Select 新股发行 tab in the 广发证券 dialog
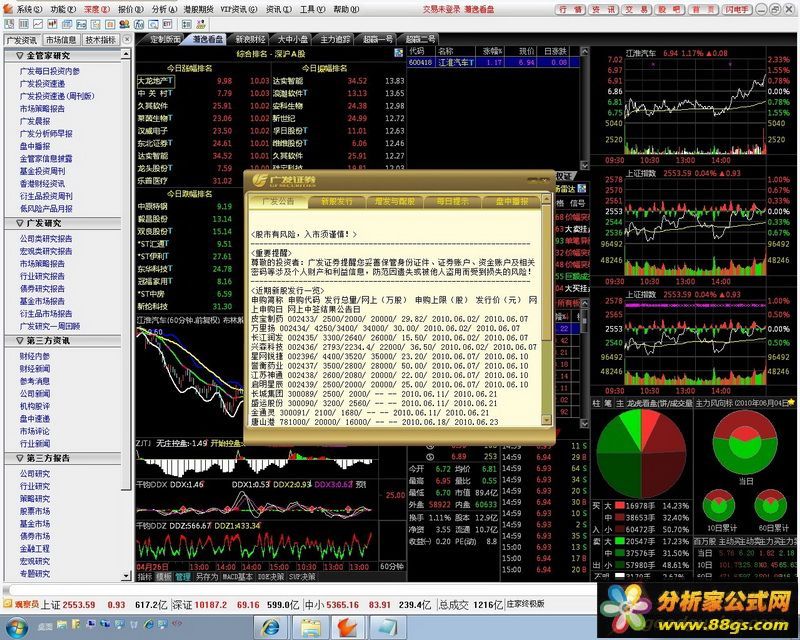Image resolution: width=800 pixels, height=640 pixels. 337,202
